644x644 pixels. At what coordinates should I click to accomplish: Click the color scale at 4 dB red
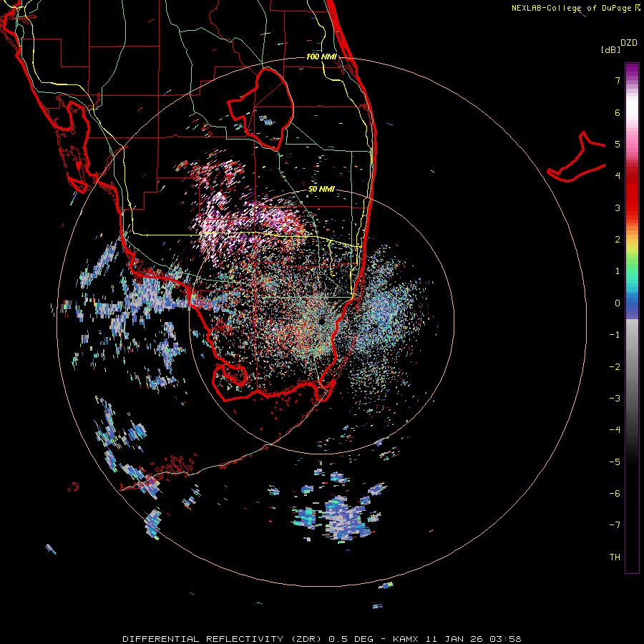[x=632, y=175]
